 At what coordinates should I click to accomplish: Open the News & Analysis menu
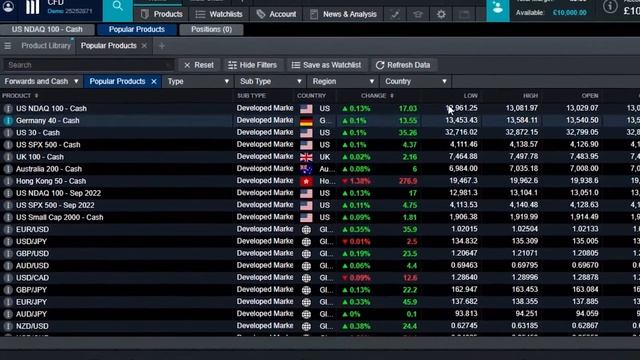click(343, 14)
